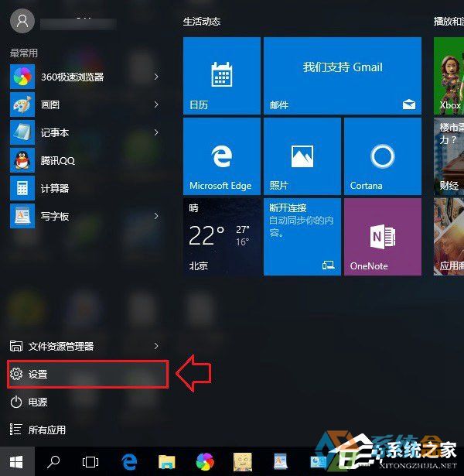
Task: Open 文件资源管理器 file explorer
Action: tap(85, 346)
